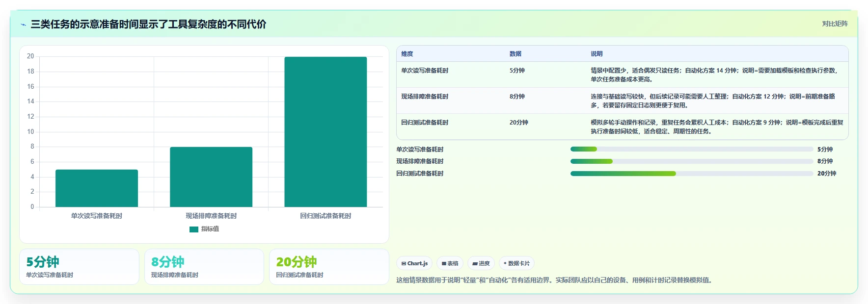Click the footnote starting 这组情景数据用于说明
Viewport: 868px width, 304px height.
(x=555, y=280)
